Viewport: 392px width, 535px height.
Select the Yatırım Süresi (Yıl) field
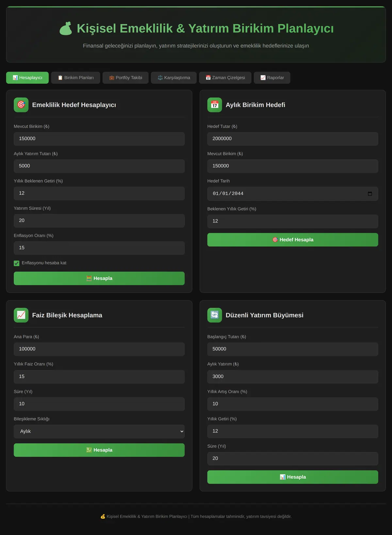click(x=99, y=221)
